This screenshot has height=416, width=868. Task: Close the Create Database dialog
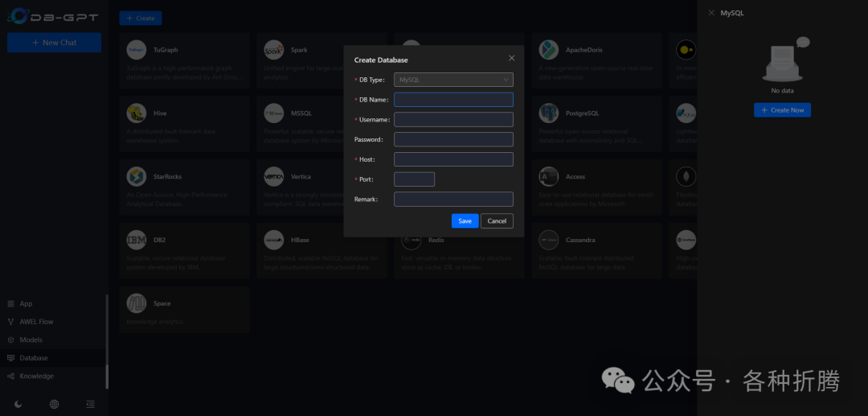coord(511,58)
